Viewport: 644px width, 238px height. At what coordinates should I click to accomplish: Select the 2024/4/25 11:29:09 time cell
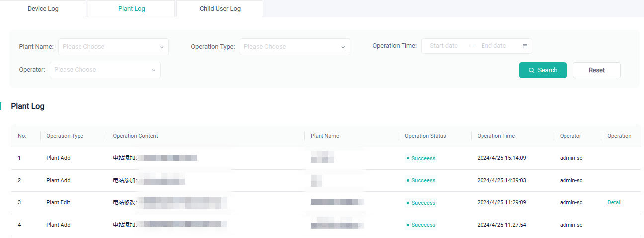(x=501, y=202)
